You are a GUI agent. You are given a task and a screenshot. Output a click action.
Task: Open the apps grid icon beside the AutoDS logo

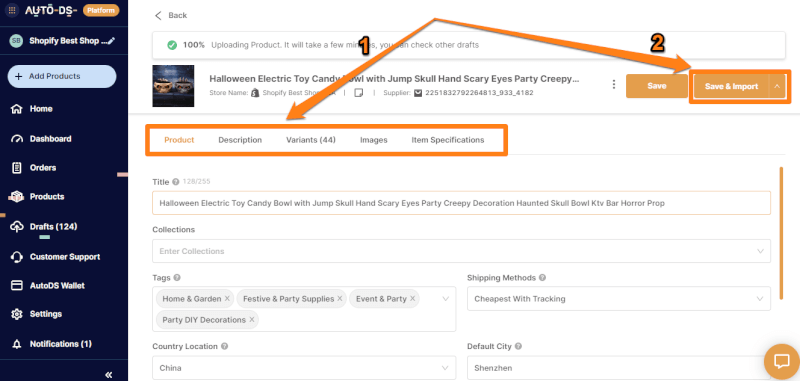coord(12,10)
